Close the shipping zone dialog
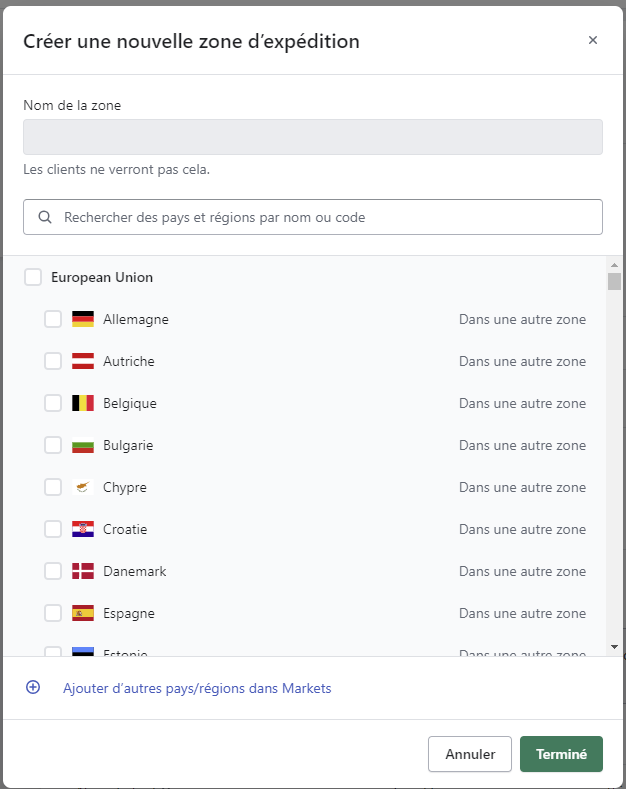The width and height of the screenshot is (626, 789). (593, 41)
